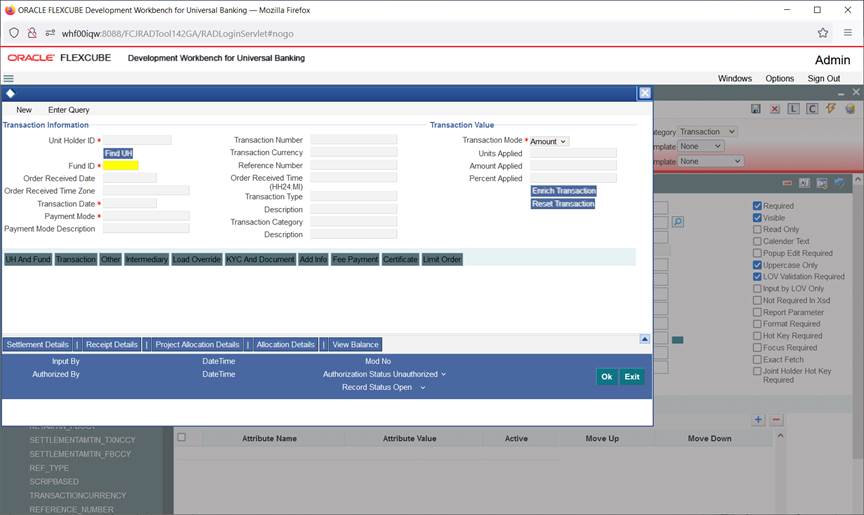864x515 pixels.
Task: Open the hamburger menu below Oracle logo
Action: pos(8,79)
